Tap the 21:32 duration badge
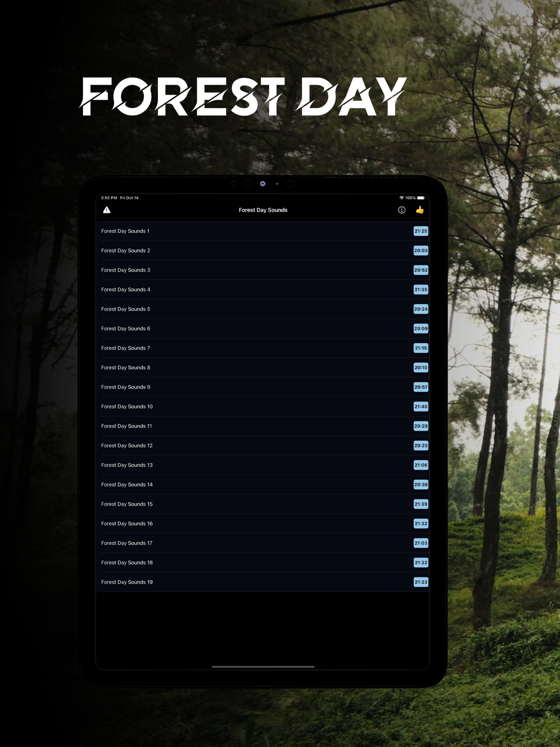Image resolution: width=560 pixels, height=747 pixels. [x=421, y=524]
